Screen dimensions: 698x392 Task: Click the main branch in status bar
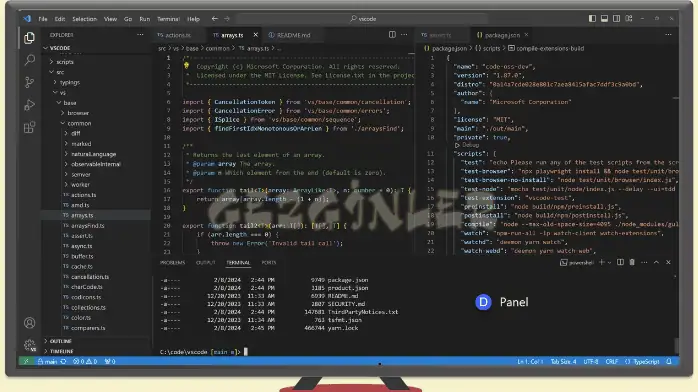pos(48,361)
